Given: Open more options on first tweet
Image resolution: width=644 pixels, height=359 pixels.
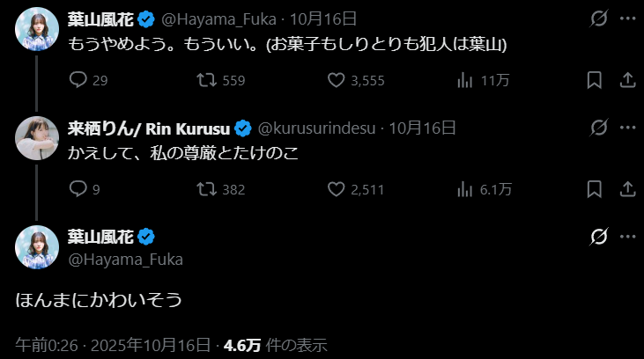Looking at the screenshot, I should [x=628, y=18].
